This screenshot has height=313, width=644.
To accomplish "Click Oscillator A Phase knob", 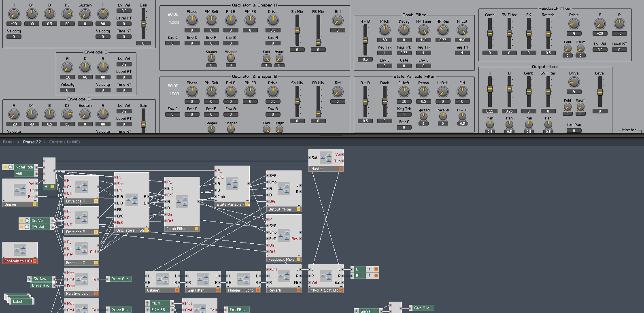I will pos(192,20).
